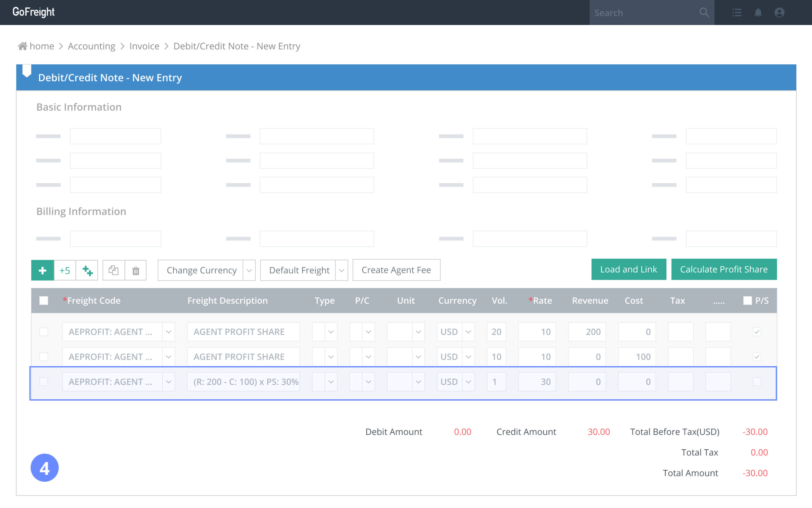
Task: Toggle the P/S header checkbox
Action: [747, 300]
